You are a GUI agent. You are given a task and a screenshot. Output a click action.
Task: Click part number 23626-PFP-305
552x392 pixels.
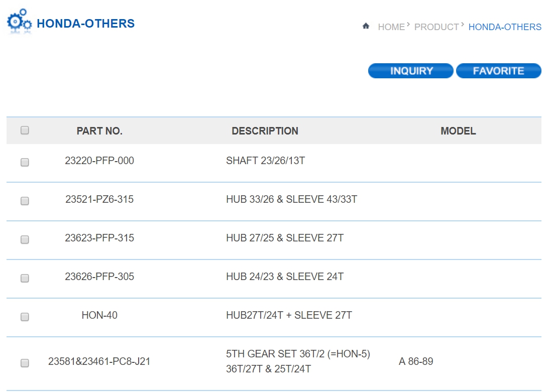click(99, 277)
